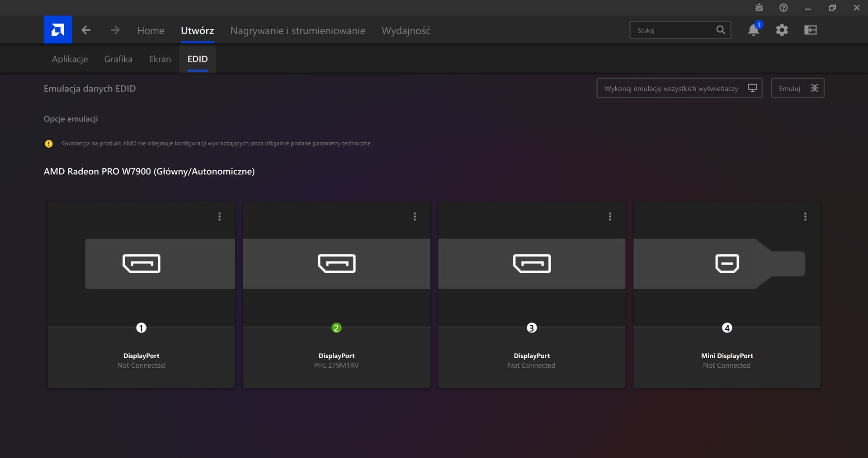This screenshot has width=868, height=458.
Task: Toggle the sidebar panel icon
Action: (x=811, y=30)
